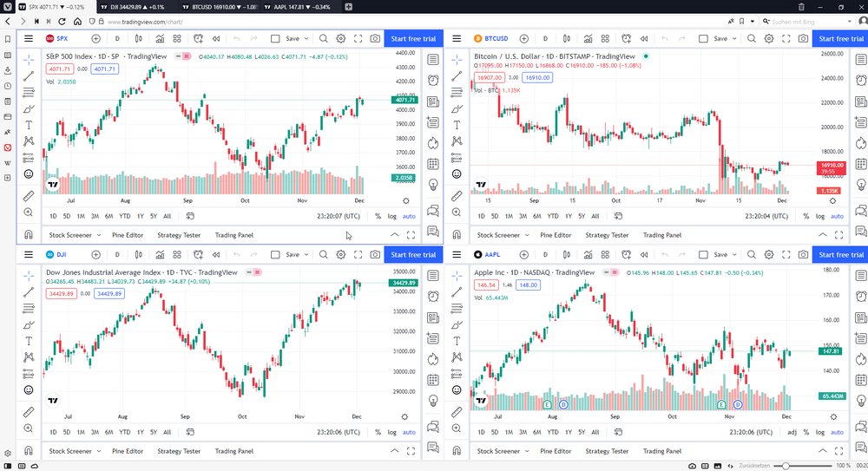Image resolution: width=868 pixels, height=471 pixels.
Task: Click DJI symbol name in panel header
Action: tap(62, 255)
